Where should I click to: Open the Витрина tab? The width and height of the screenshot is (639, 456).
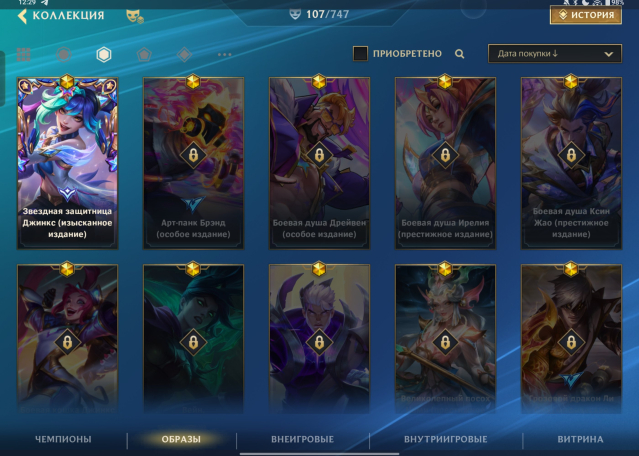coord(580,439)
